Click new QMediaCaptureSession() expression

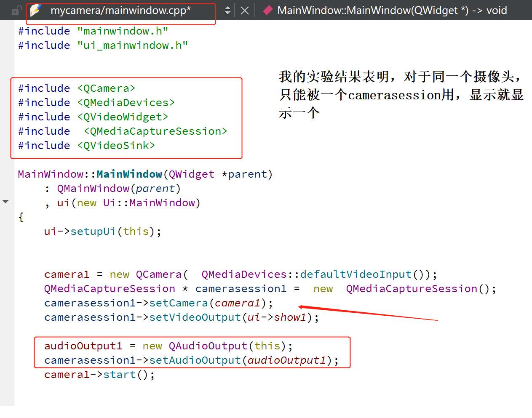(x=402, y=289)
